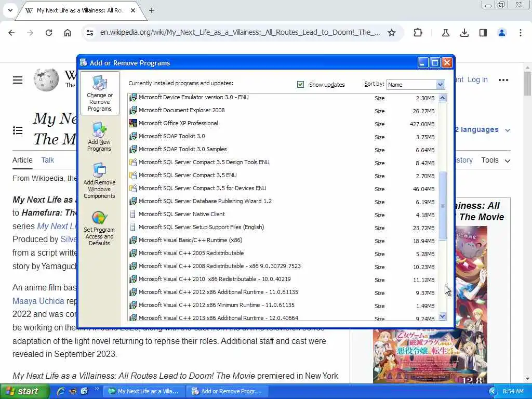Click Chrome back arrow button
The width and height of the screenshot is (532, 399).
tap(11, 33)
